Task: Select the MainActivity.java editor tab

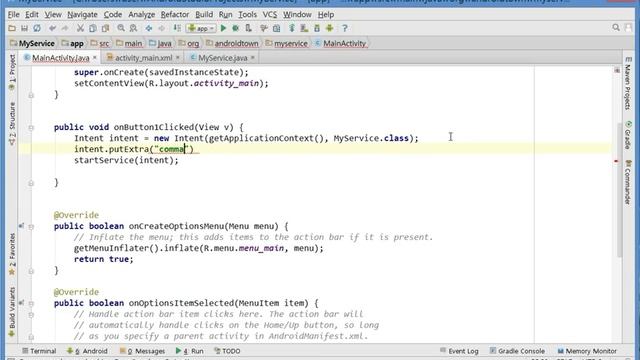Action: pos(60,58)
